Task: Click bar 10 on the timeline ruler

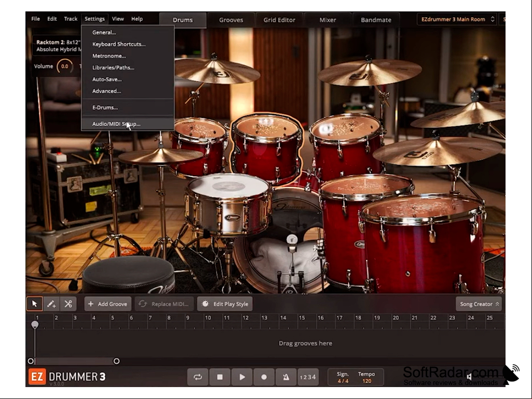Action: (x=208, y=318)
